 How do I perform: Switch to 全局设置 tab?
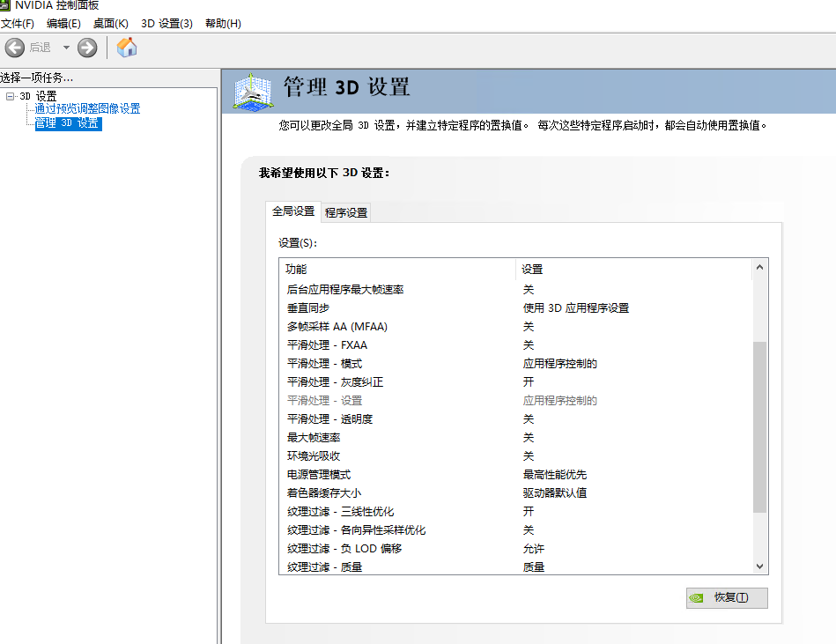point(293,211)
